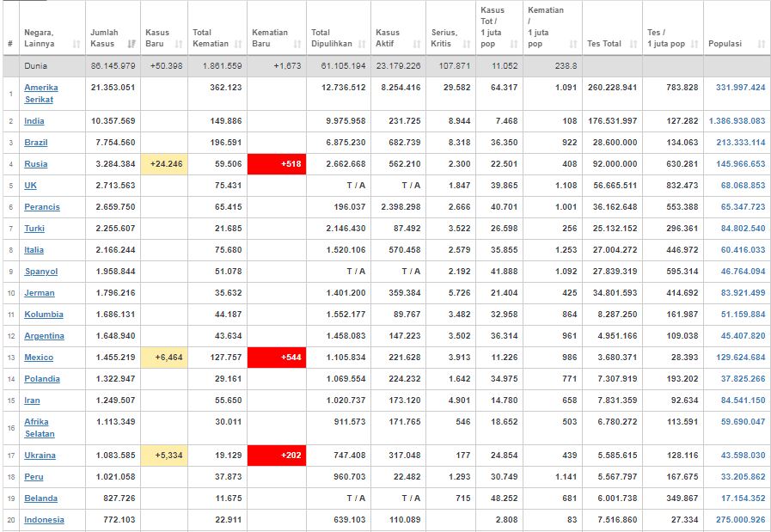771x532 pixels.
Task: Select Rusia new deaths cell +518
Action: click(x=277, y=164)
